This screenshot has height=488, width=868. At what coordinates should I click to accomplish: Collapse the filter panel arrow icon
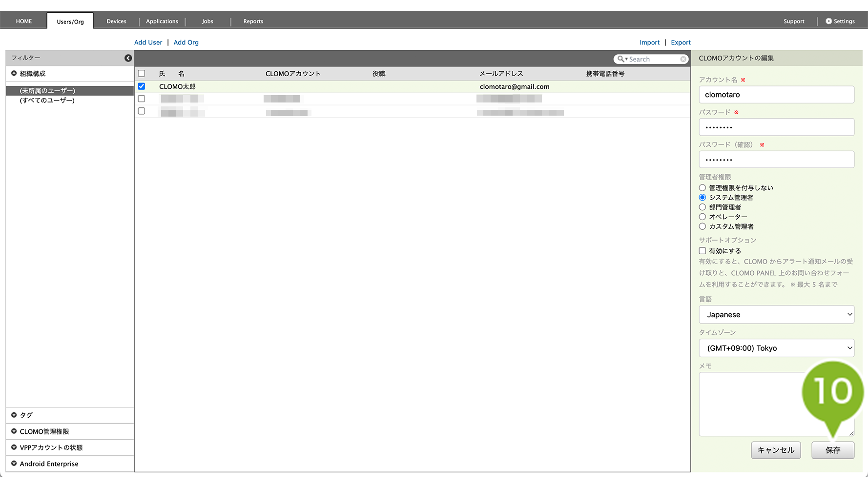(x=128, y=58)
